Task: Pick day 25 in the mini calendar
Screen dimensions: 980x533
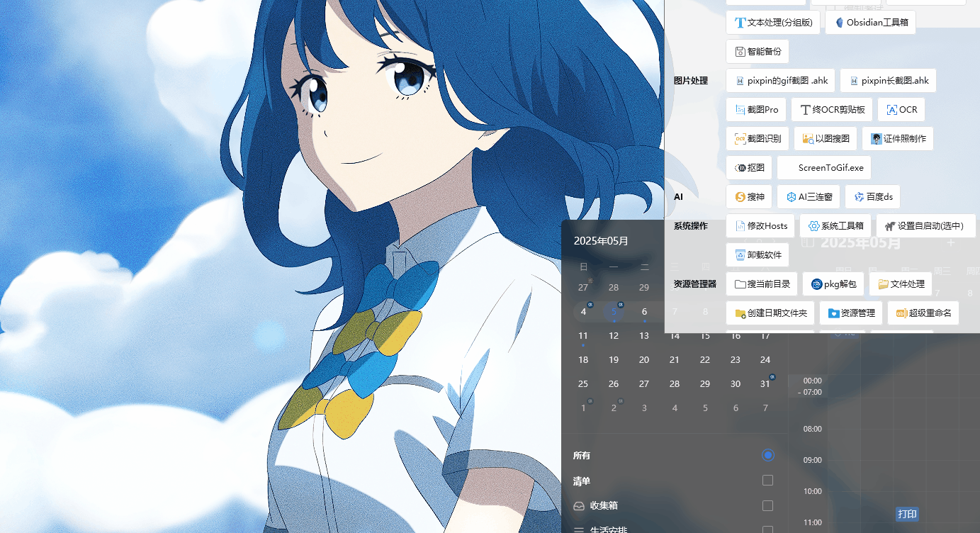Action: pyautogui.click(x=583, y=384)
